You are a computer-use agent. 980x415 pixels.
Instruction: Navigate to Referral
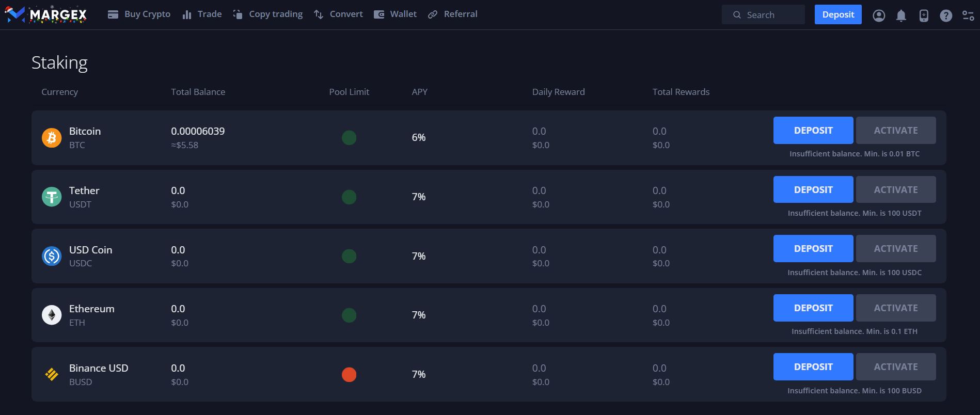coord(452,14)
